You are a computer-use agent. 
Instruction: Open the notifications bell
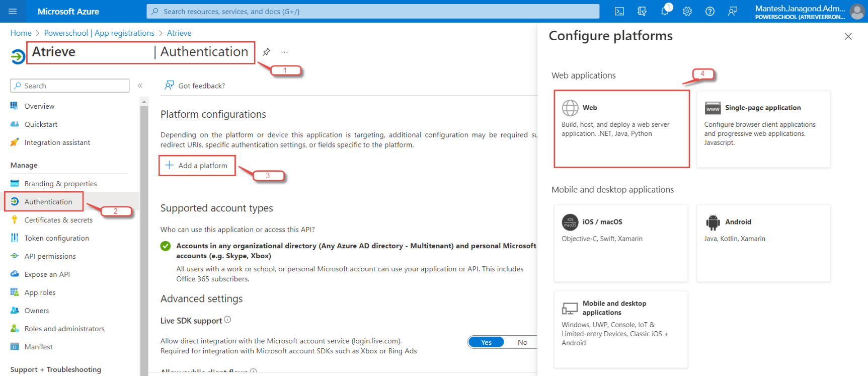point(665,11)
